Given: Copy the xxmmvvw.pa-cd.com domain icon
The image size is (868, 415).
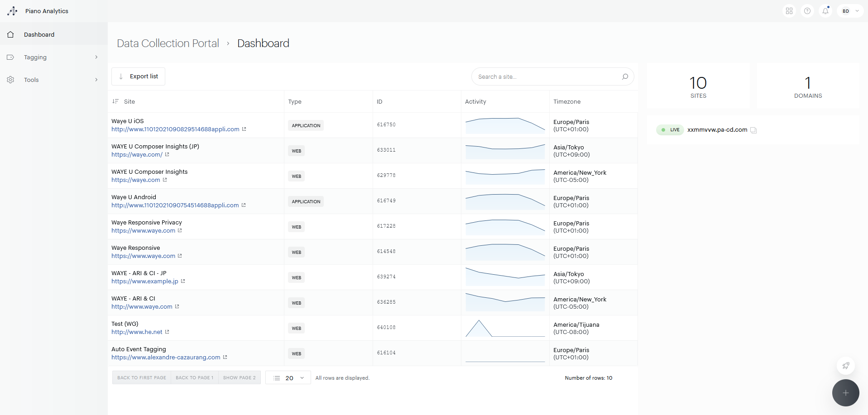Looking at the screenshot, I should [753, 130].
